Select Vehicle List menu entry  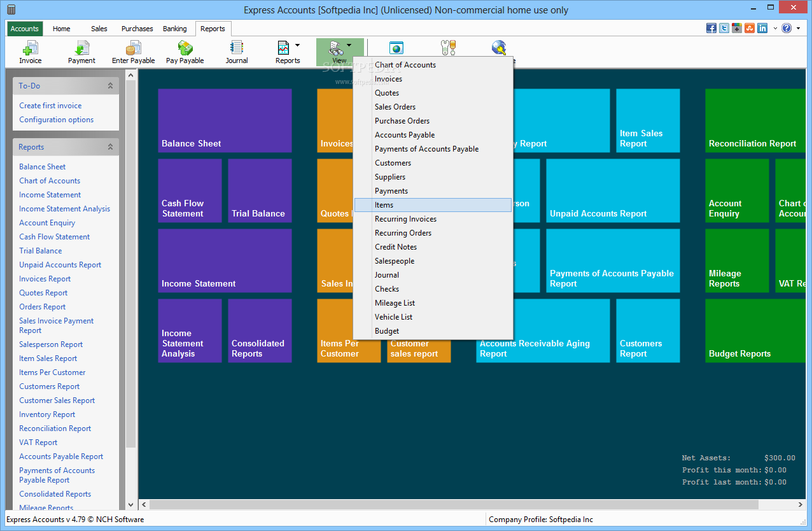click(x=433, y=317)
